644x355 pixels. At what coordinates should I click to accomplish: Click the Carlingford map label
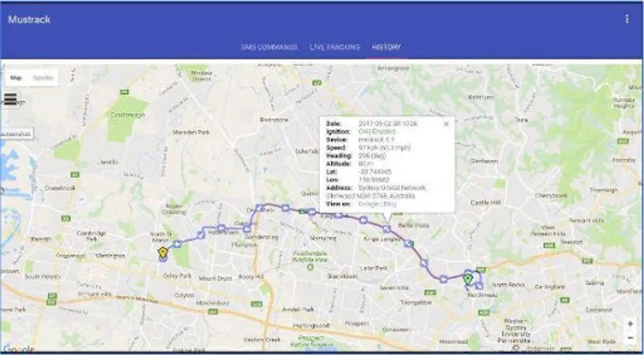pos(550,287)
